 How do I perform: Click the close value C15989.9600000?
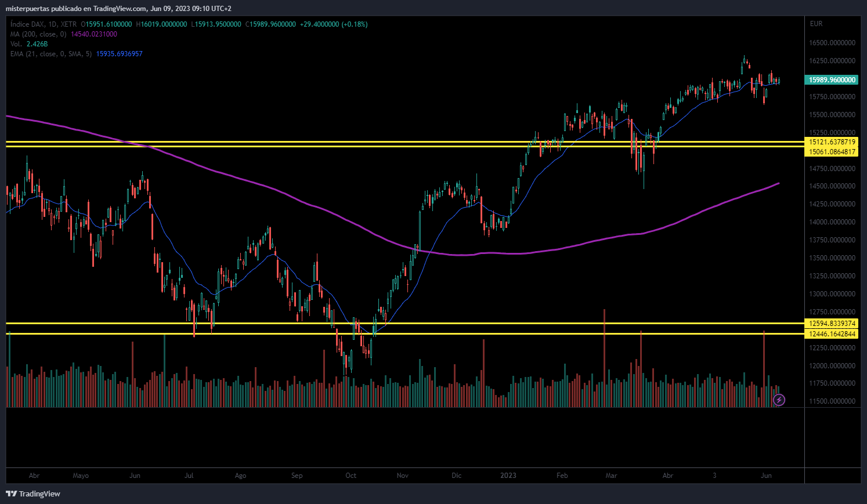pyautogui.click(x=270, y=24)
